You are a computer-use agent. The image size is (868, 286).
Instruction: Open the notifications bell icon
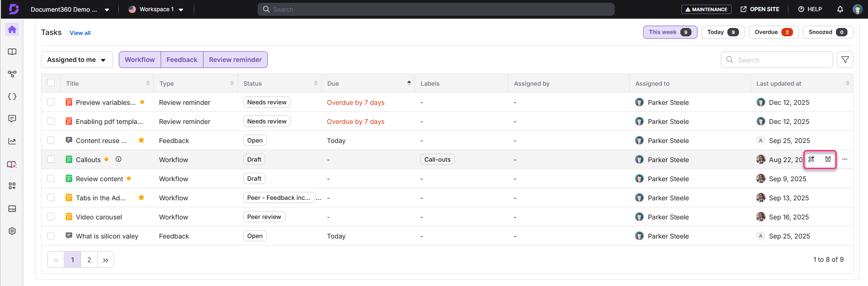(x=840, y=9)
